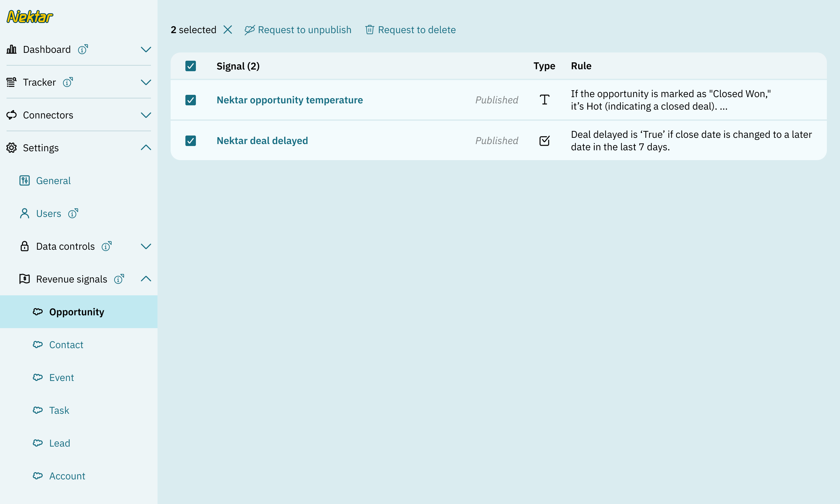Viewport: 840px width, 504px height.
Task: Open the Tracker info link icon
Action: click(x=68, y=82)
